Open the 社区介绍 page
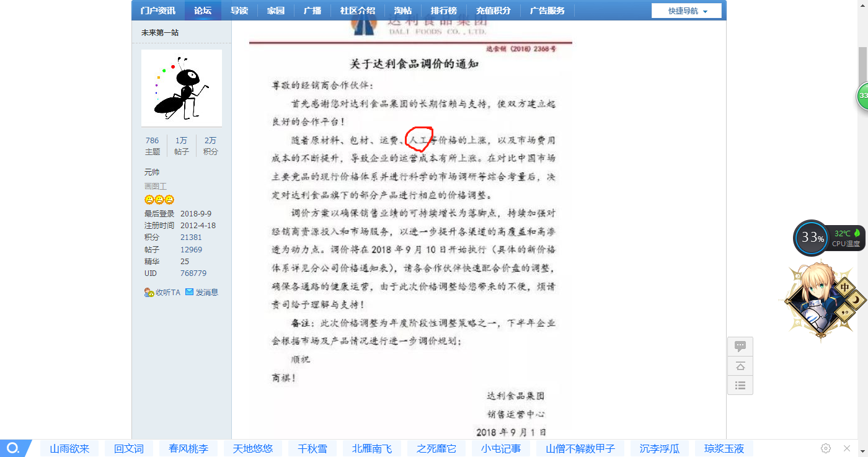This screenshot has height=457, width=868. pos(358,11)
